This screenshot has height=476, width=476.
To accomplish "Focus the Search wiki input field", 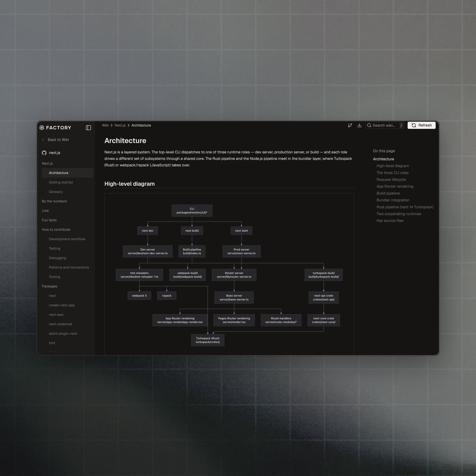I will (x=385, y=125).
